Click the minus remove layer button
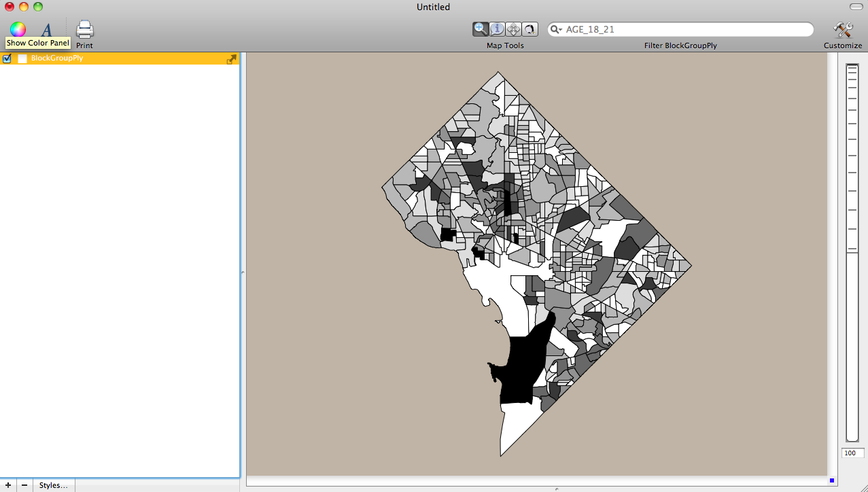868x492 pixels. (x=24, y=485)
